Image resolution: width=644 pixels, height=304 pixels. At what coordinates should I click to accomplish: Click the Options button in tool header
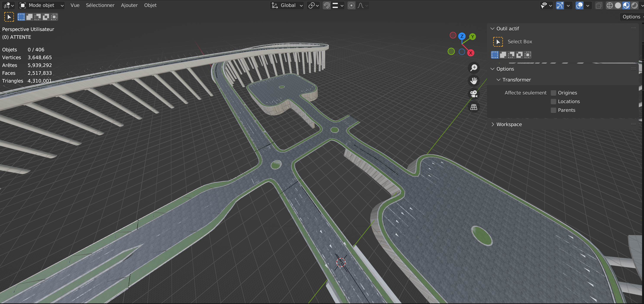tap(631, 17)
